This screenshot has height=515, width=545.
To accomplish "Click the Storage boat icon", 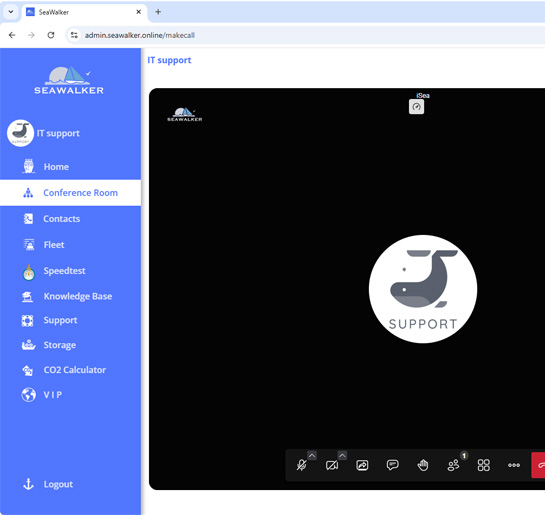I will coord(29,345).
